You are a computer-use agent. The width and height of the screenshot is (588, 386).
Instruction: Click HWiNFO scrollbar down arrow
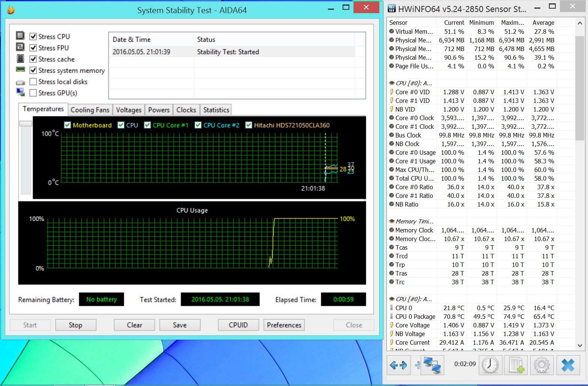[x=580, y=345]
